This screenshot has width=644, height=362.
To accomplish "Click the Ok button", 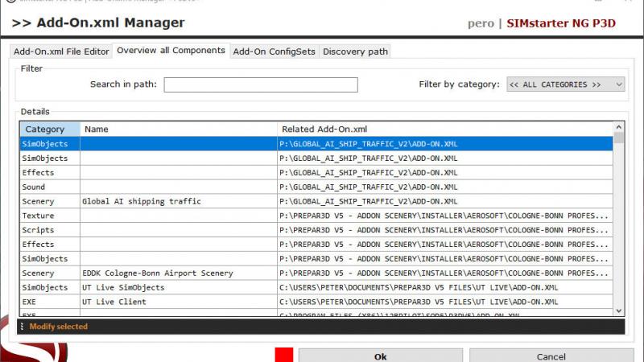I will coord(380,356).
